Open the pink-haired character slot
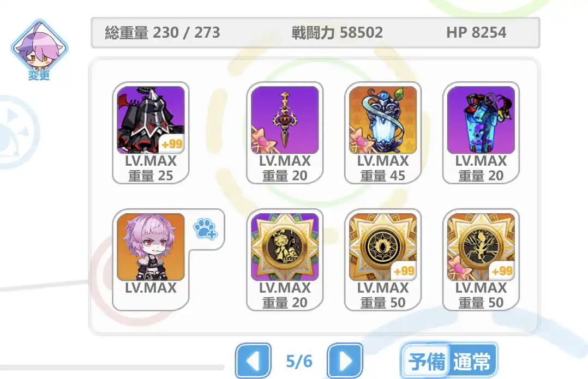Image resolution: width=588 pixels, height=379 pixels. coord(151,260)
